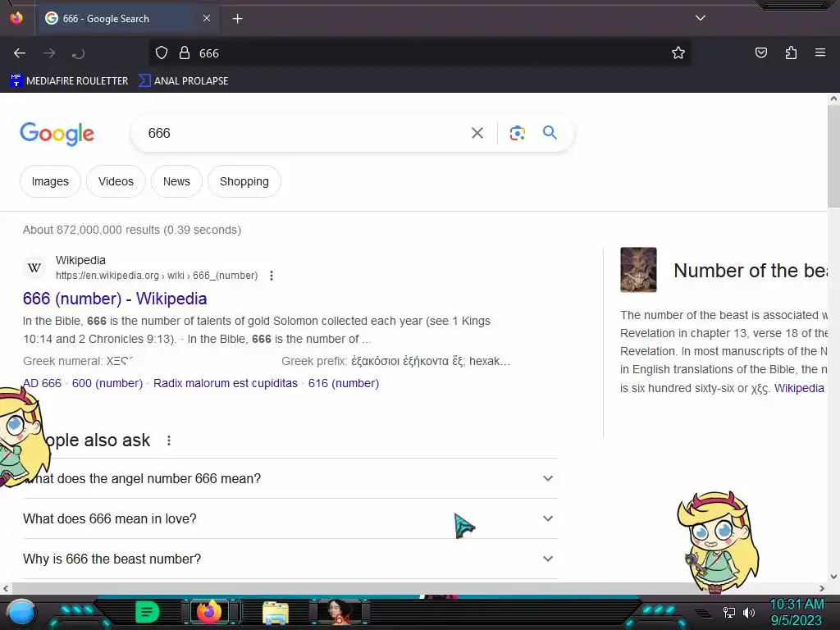Expand 'What does 666 mean in love?'

click(290, 518)
